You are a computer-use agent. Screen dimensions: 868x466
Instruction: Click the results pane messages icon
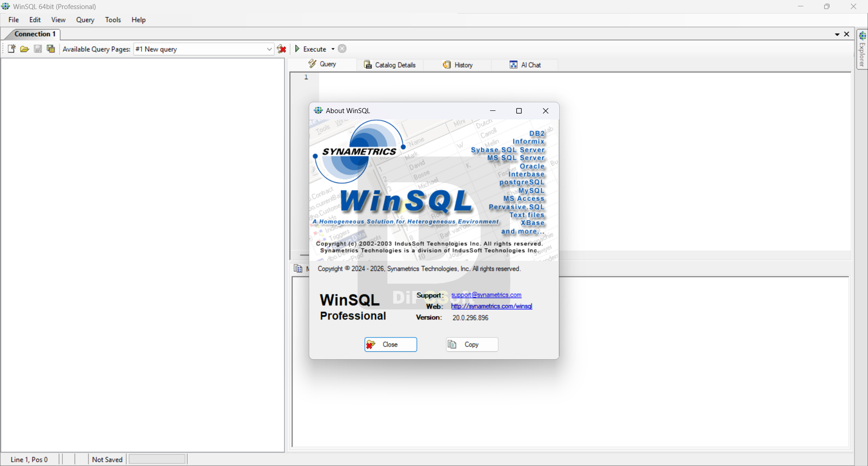click(x=298, y=269)
